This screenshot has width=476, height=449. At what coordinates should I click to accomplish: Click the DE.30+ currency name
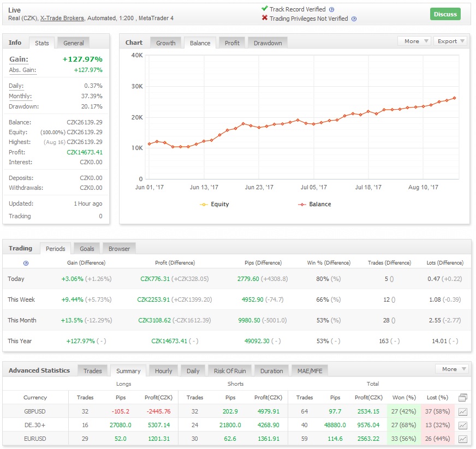pyautogui.click(x=35, y=425)
